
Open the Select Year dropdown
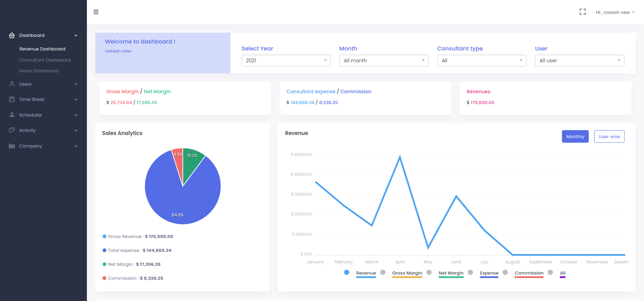pyautogui.click(x=286, y=61)
